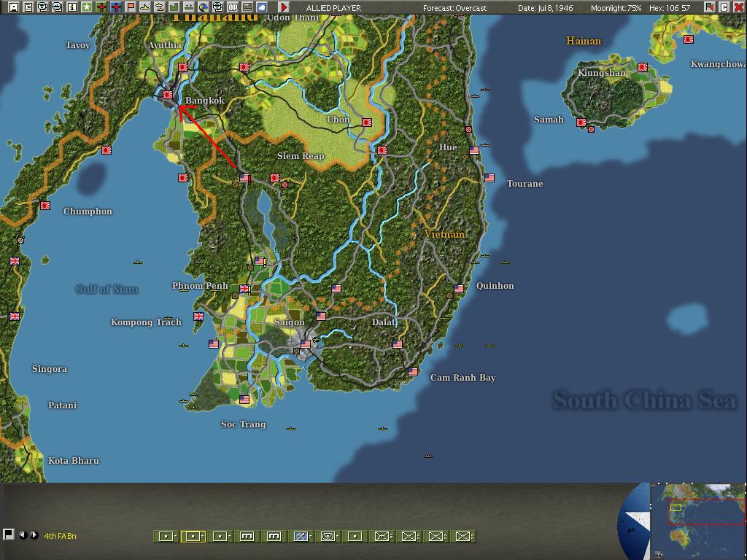747x560 pixels.
Task: Select the red plane on green icon
Action: coord(101,7)
